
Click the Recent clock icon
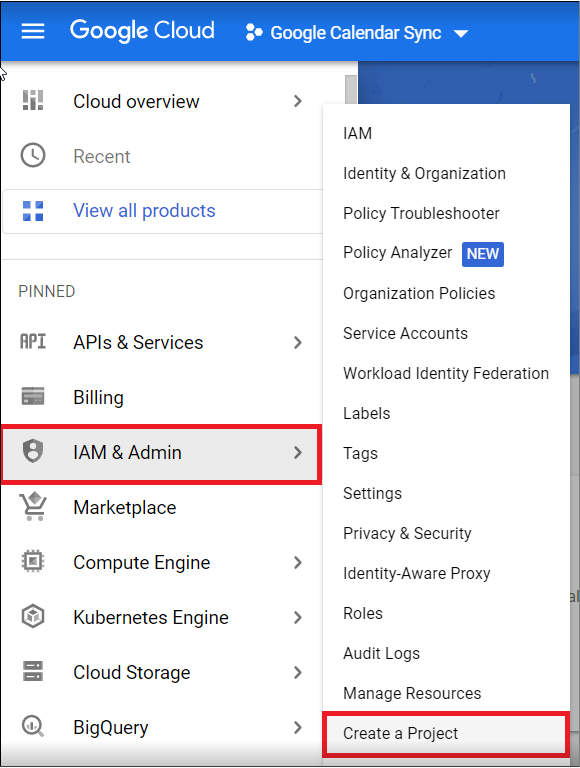coord(33,156)
